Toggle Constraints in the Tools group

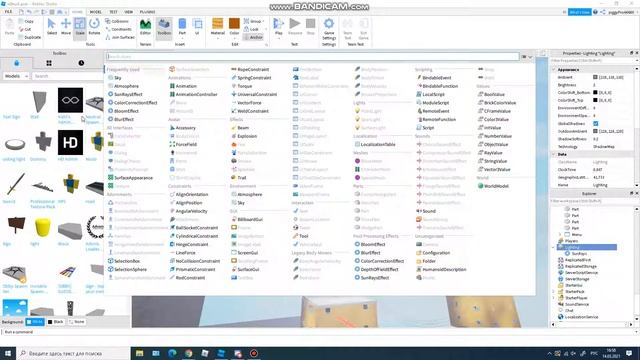pos(118,29)
